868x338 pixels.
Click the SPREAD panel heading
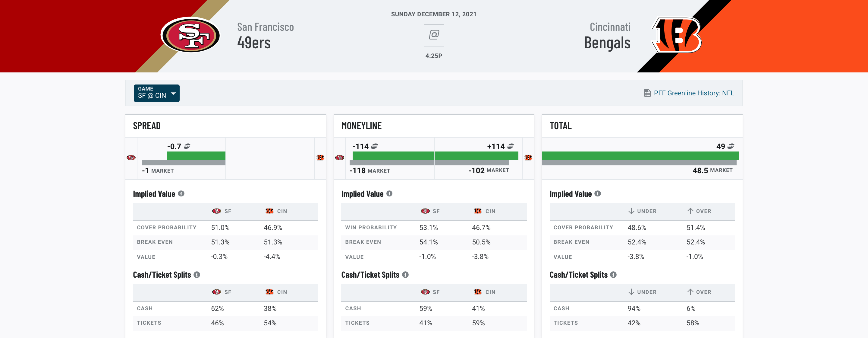click(147, 126)
